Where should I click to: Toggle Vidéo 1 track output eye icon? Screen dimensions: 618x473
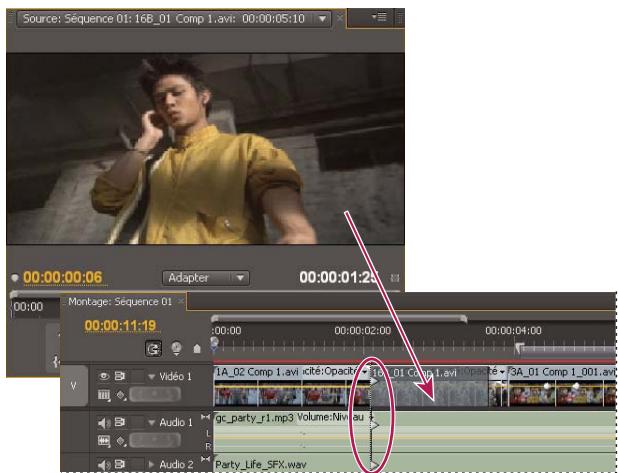point(104,376)
